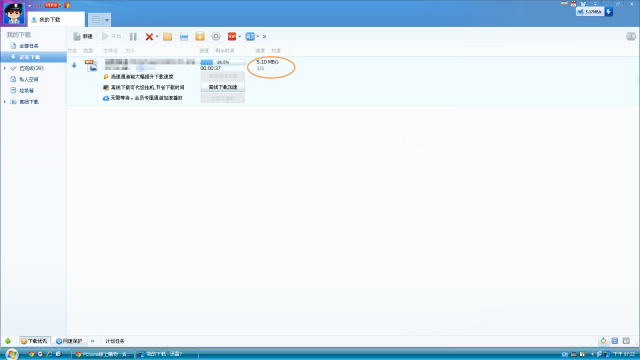Click the blue list icon in bottom-right status bar
Screen dimensions: 640x360
pyautogui.click(x=615, y=341)
